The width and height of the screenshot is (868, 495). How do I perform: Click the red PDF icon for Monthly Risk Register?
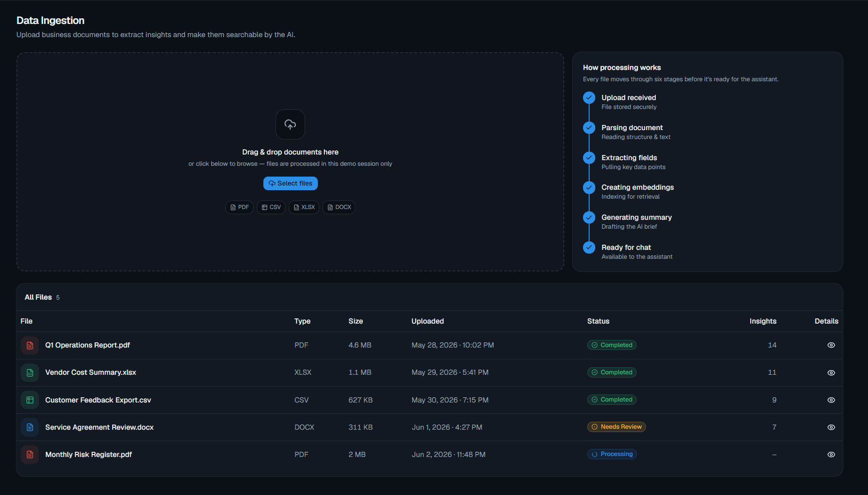pos(30,455)
